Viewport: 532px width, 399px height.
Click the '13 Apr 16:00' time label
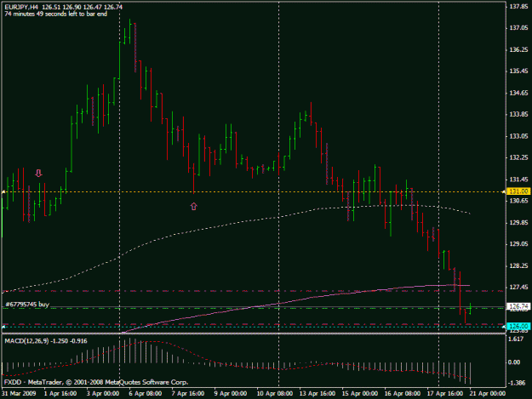click(x=317, y=394)
